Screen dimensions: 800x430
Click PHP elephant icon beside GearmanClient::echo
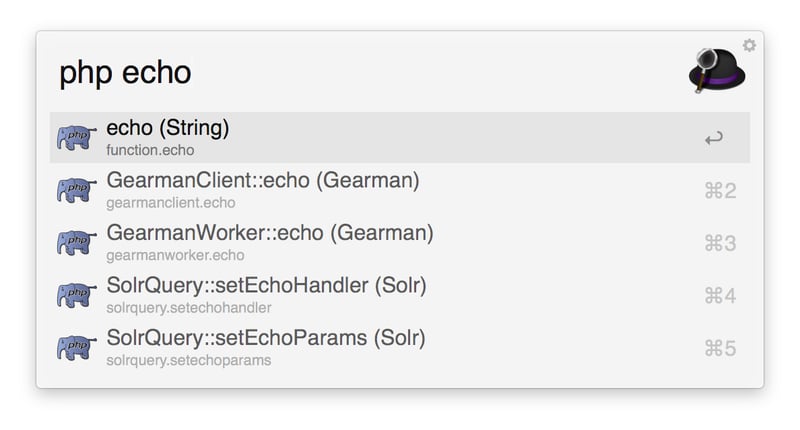coord(77,190)
